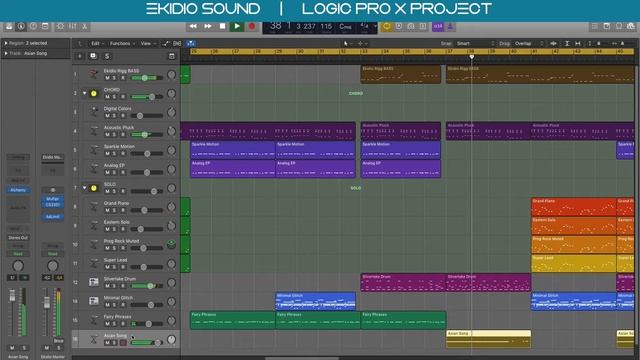Expand the Track Asian Song inspector

[x=6, y=53]
